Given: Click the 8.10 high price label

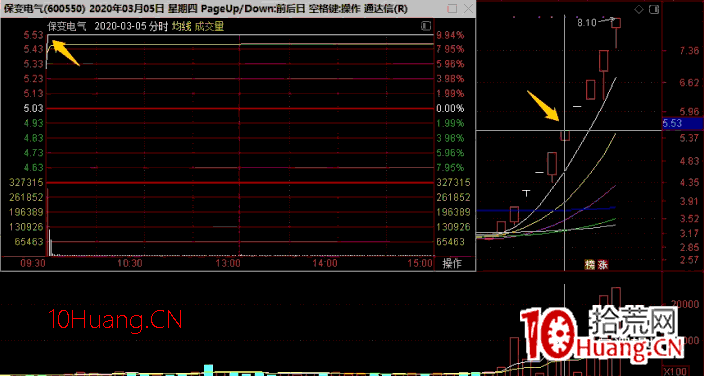Looking at the screenshot, I should pyautogui.click(x=587, y=23).
